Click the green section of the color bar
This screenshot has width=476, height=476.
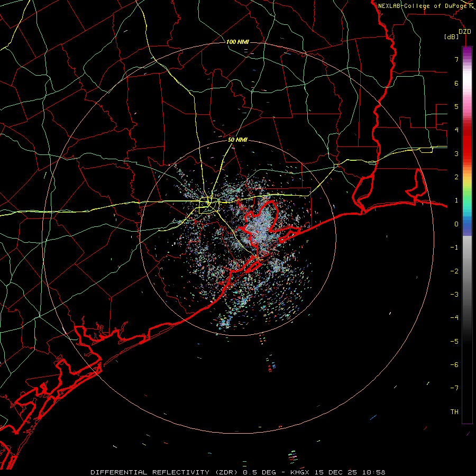point(467,196)
